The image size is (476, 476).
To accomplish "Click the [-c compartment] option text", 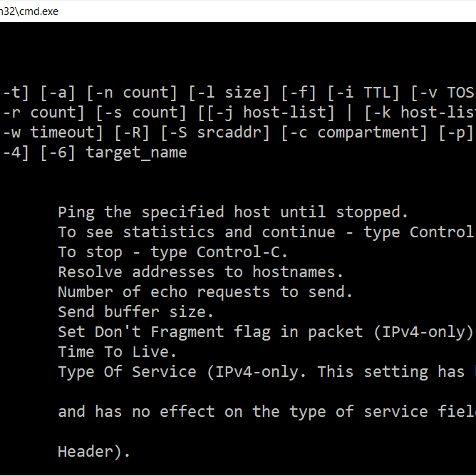I will (x=354, y=133).
